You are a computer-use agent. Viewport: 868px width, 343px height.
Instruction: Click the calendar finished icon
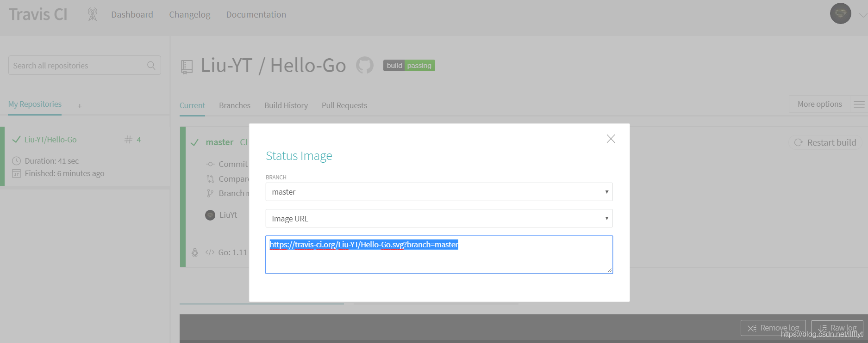(x=16, y=173)
